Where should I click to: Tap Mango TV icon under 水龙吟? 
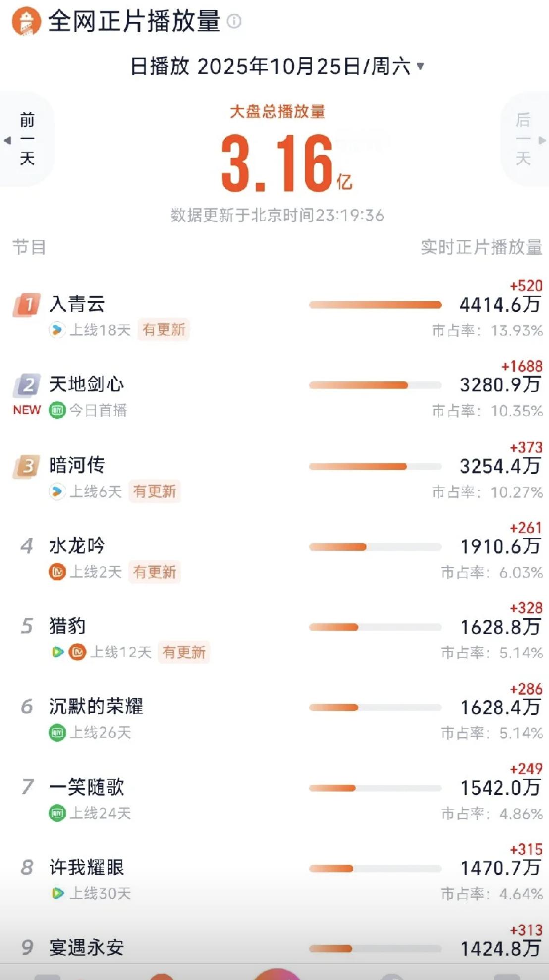click(x=57, y=572)
